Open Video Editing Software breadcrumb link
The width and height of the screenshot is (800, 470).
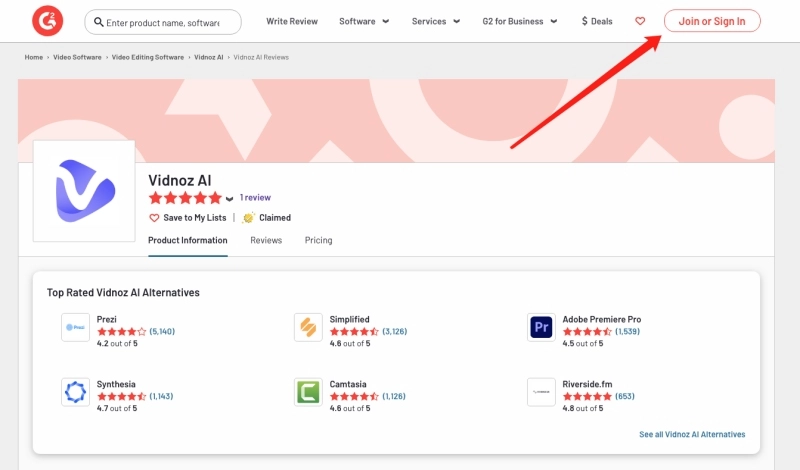pyautogui.click(x=148, y=57)
